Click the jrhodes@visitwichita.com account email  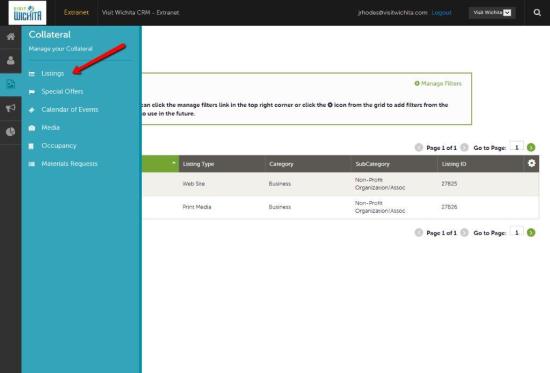(393, 13)
